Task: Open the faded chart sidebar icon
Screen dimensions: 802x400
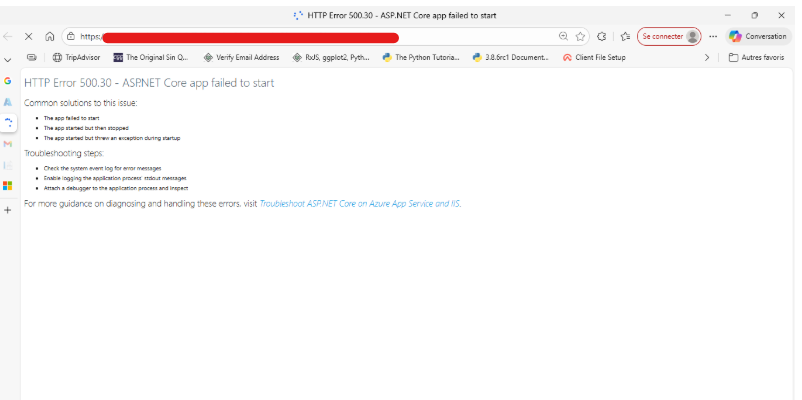Action: 8,165
